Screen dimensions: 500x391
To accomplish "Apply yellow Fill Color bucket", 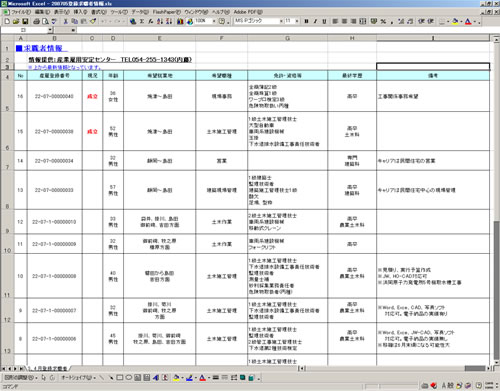I will pyautogui.click(x=455, y=21).
